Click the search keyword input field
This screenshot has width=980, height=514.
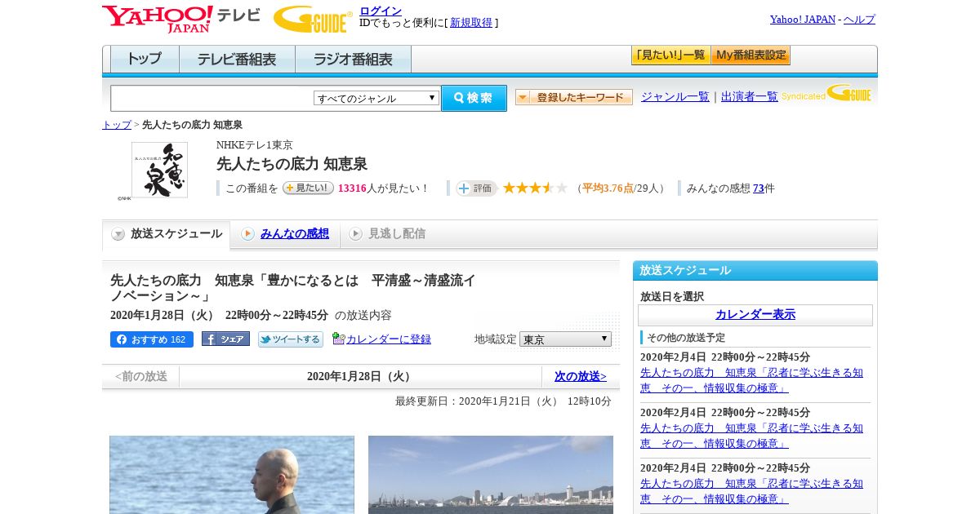(212, 98)
